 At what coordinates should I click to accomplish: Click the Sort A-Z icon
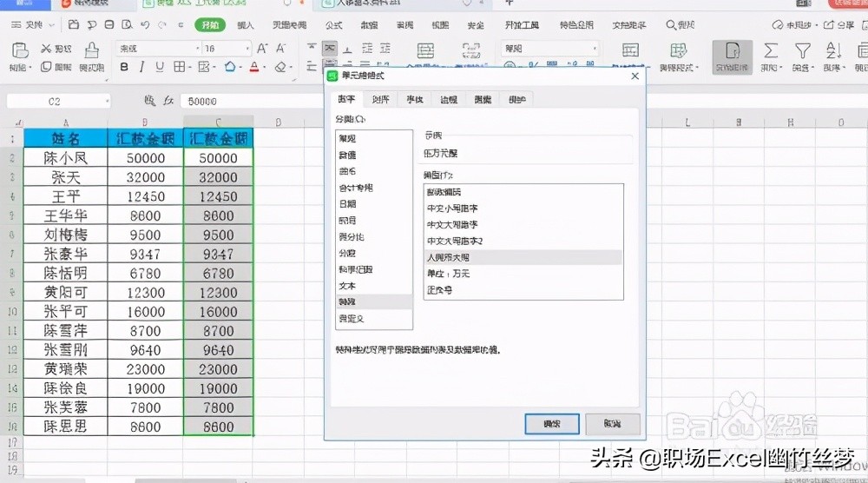click(x=833, y=50)
